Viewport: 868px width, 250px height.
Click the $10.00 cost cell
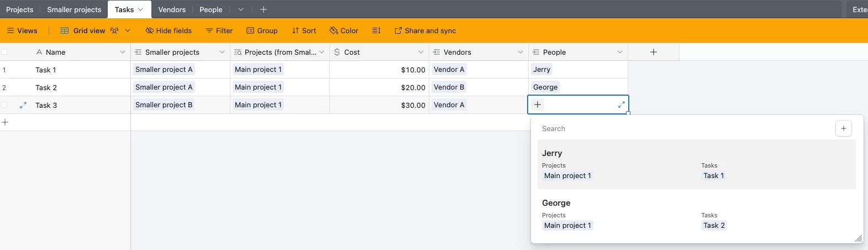tap(380, 70)
